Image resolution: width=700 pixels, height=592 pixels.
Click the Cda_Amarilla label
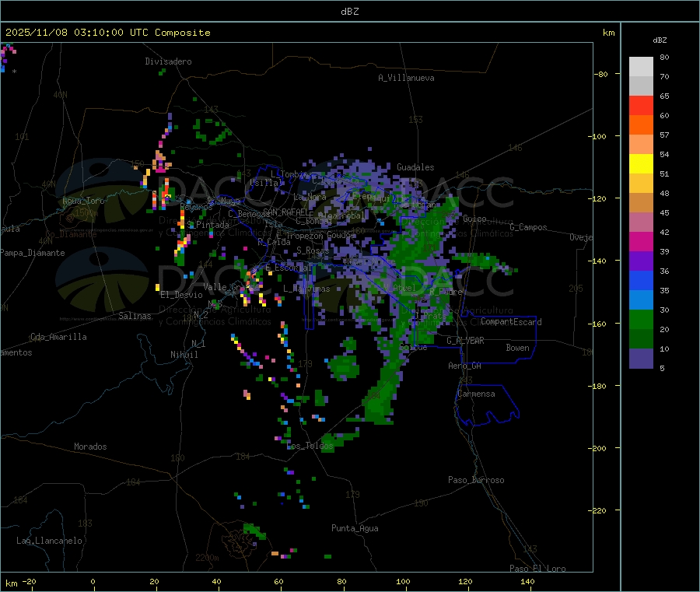(x=58, y=337)
